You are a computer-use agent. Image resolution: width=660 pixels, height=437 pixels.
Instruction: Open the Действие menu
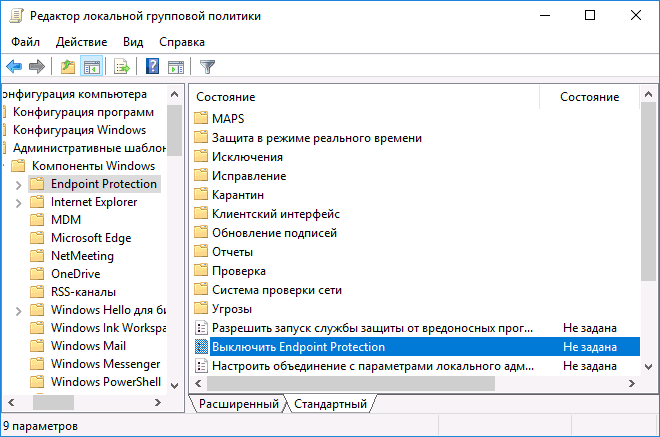pos(81,42)
